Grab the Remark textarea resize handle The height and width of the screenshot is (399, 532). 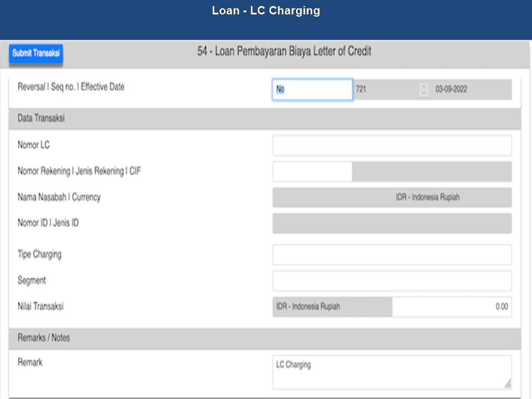click(x=508, y=384)
